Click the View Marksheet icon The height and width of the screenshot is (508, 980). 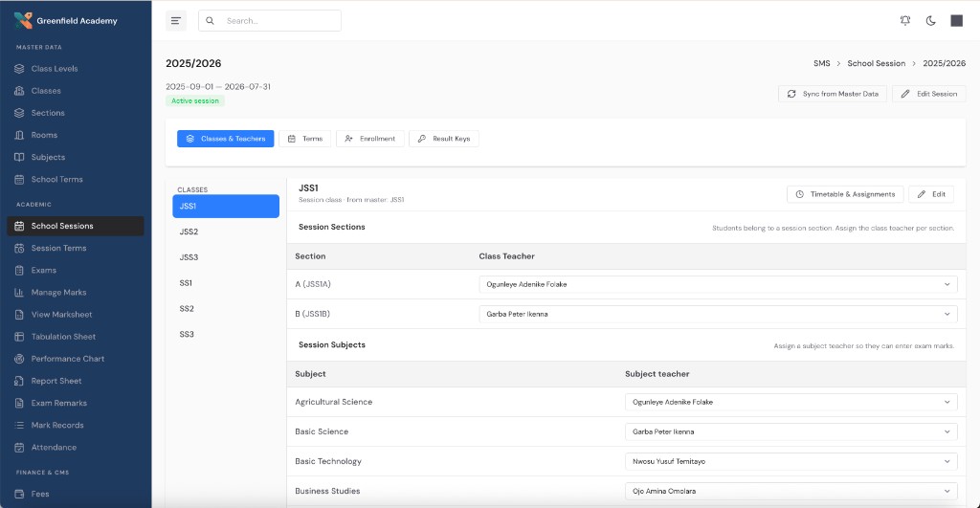click(x=19, y=315)
